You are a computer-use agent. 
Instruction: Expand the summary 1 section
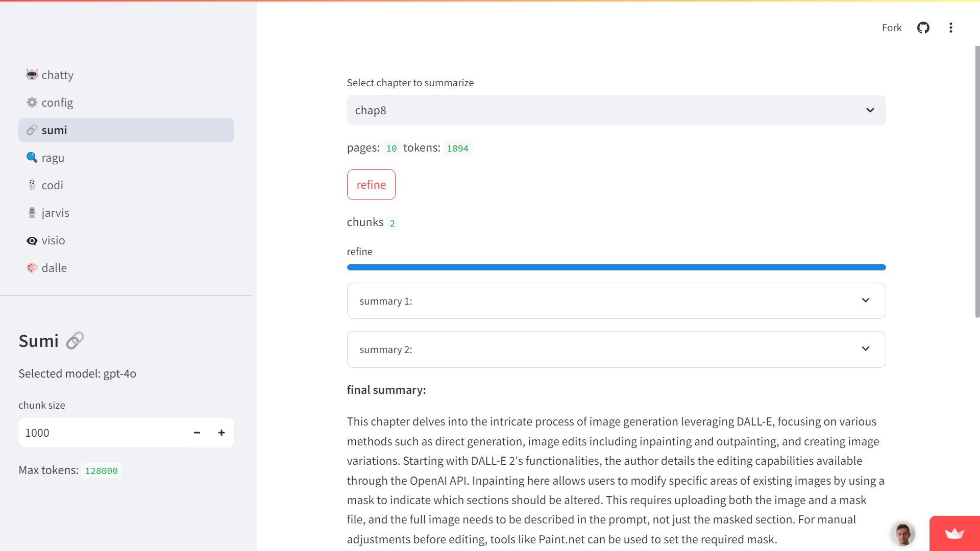coord(616,301)
